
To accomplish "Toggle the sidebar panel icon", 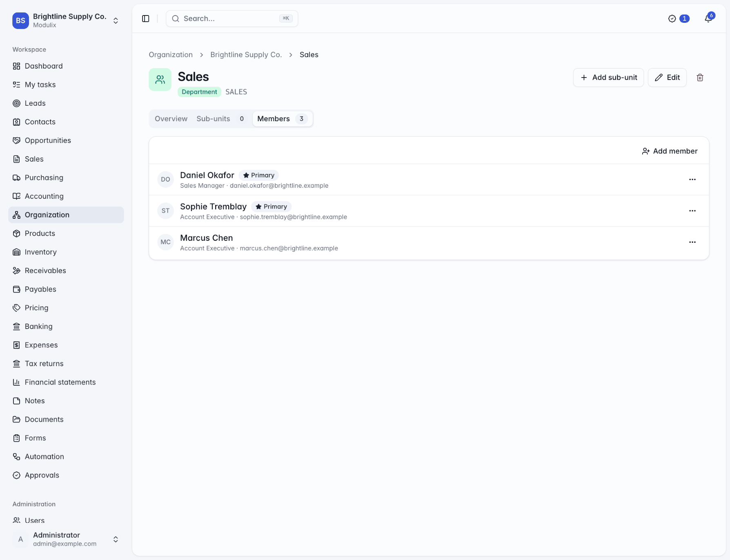I will coord(146,19).
